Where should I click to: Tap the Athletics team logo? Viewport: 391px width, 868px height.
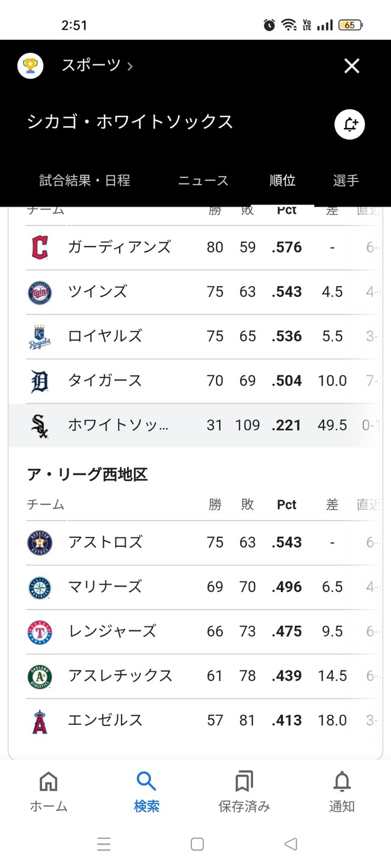coord(40,676)
